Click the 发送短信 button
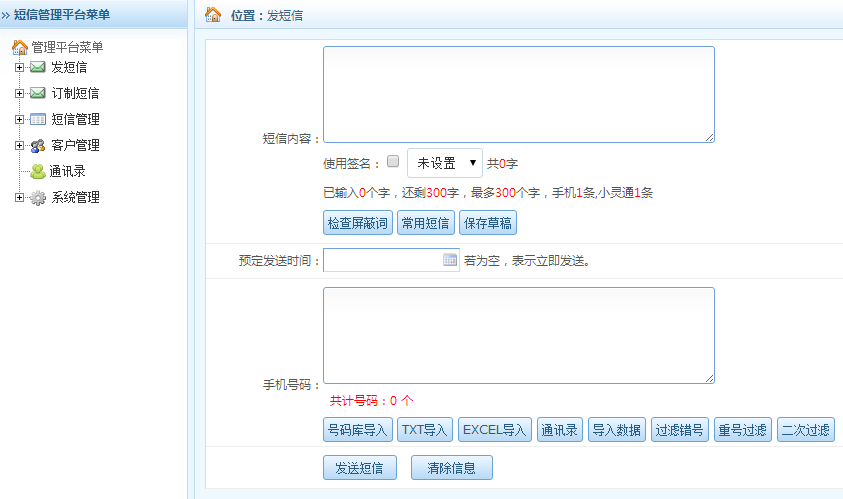Viewport: 843px width, 499px height. point(360,467)
